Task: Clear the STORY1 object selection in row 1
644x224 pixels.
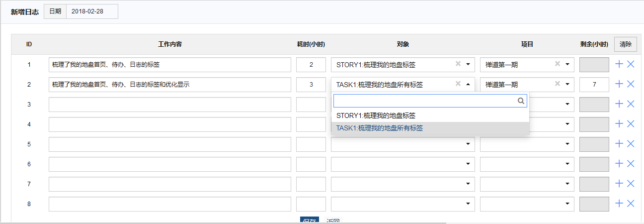Action: click(458, 64)
